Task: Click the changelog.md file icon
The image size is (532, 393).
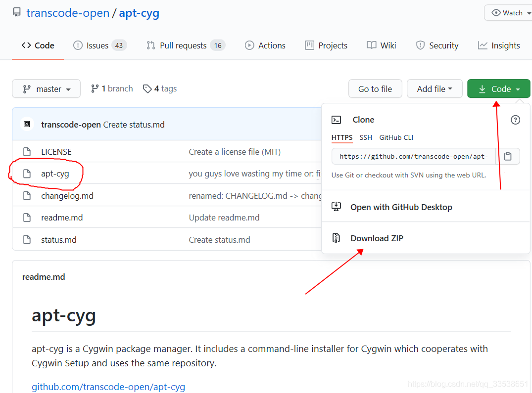Action: pyautogui.click(x=27, y=196)
